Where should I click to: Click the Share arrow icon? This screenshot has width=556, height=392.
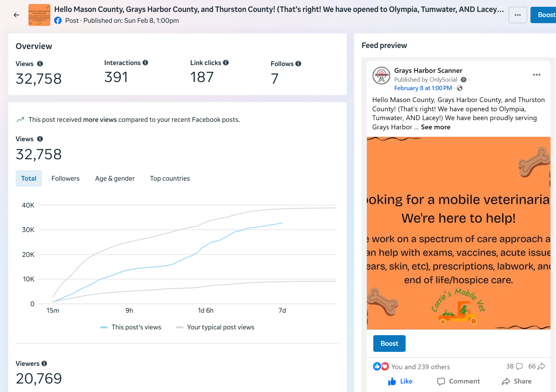tap(506, 381)
